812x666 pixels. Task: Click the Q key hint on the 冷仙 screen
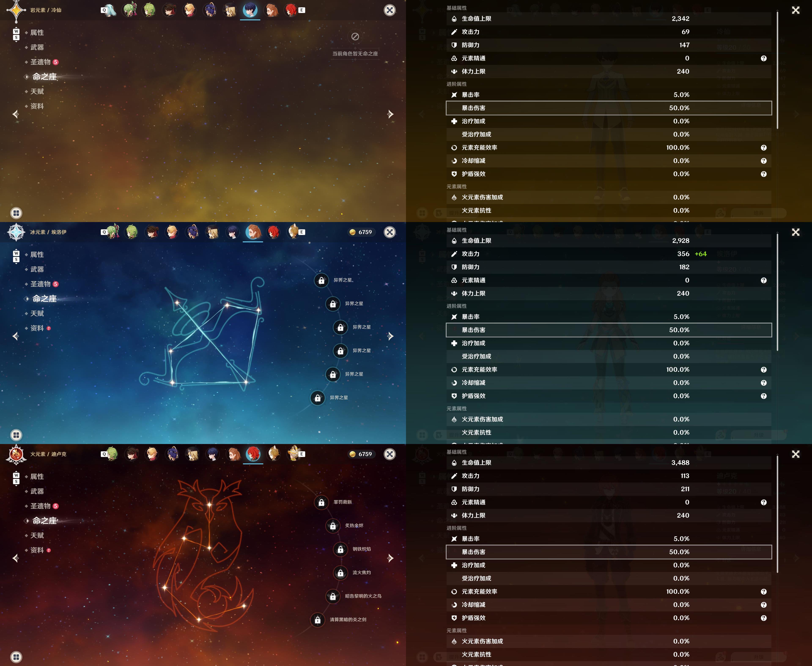(x=104, y=10)
